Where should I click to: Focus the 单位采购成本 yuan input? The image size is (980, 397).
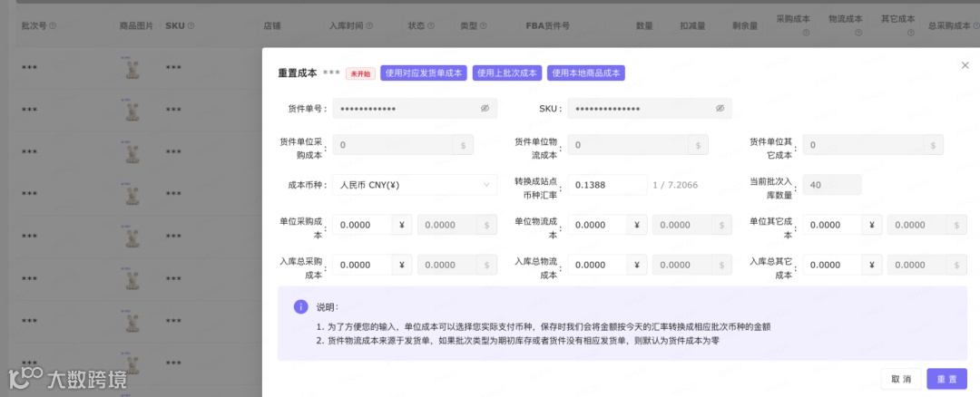pyautogui.click(x=362, y=225)
